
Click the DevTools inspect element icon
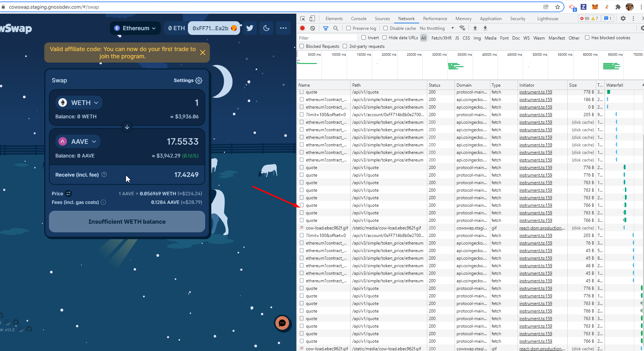click(x=302, y=18)
